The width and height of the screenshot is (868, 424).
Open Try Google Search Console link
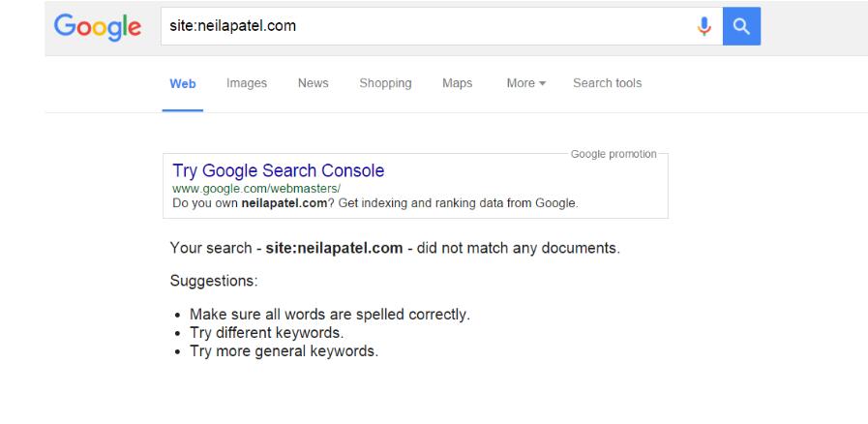coord(278,171)
